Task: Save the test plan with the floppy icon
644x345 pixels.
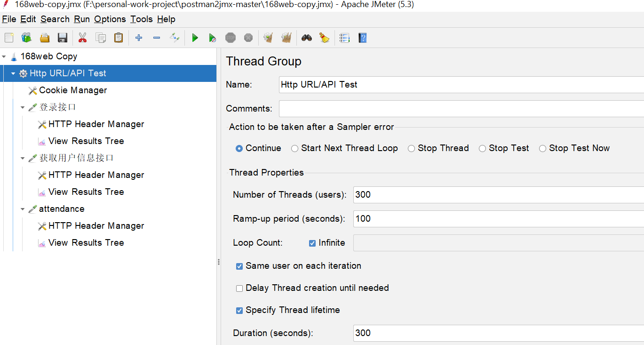Action: 63,38
